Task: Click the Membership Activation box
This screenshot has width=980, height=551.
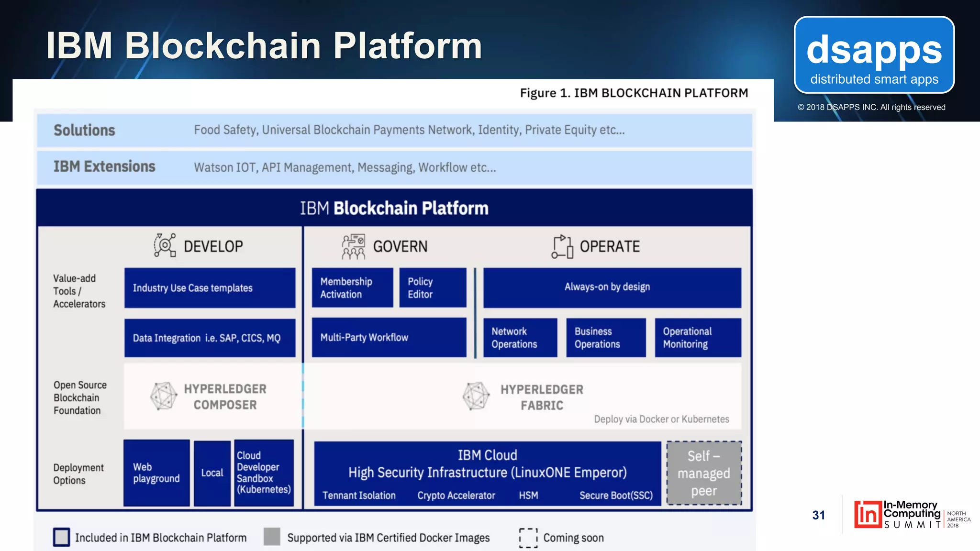Action: point(352,288)
